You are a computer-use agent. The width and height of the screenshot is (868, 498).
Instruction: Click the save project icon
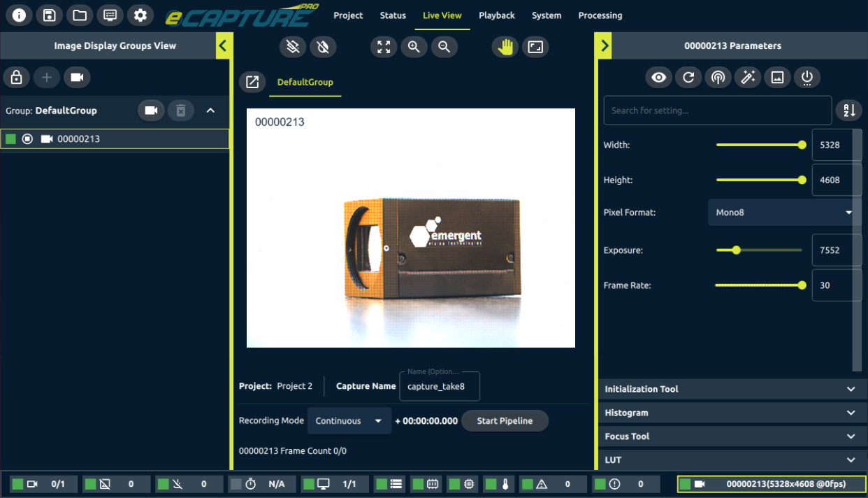click(x=49, y=15)
